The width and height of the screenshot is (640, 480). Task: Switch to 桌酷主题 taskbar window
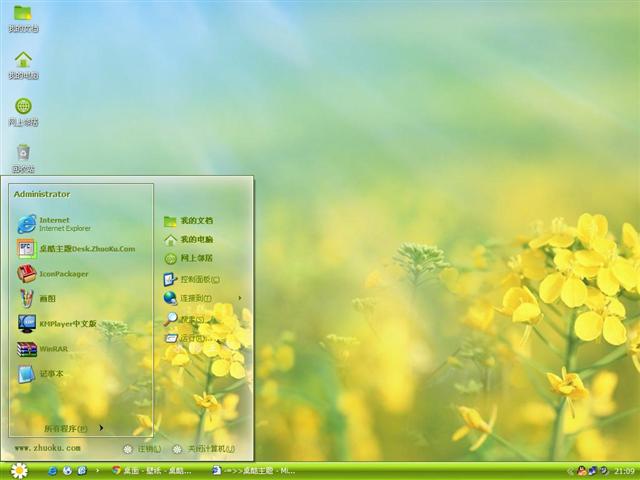pos(253,471)
